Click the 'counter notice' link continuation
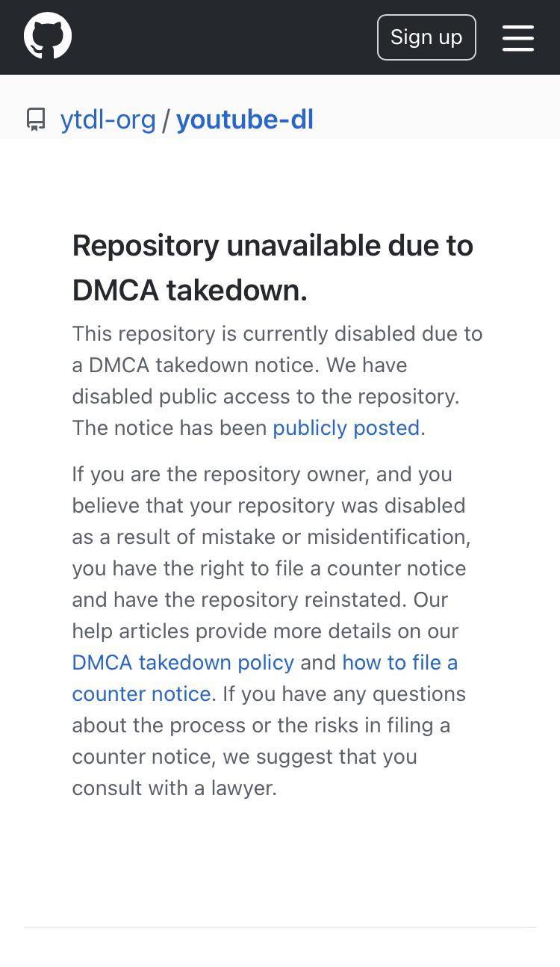This screenshot has height=967, width=560. pyautogui.click(x=141, y=693)
